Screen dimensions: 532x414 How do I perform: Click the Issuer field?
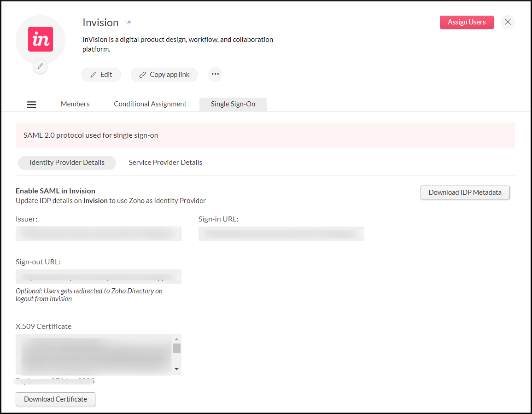tap(99, 233)
